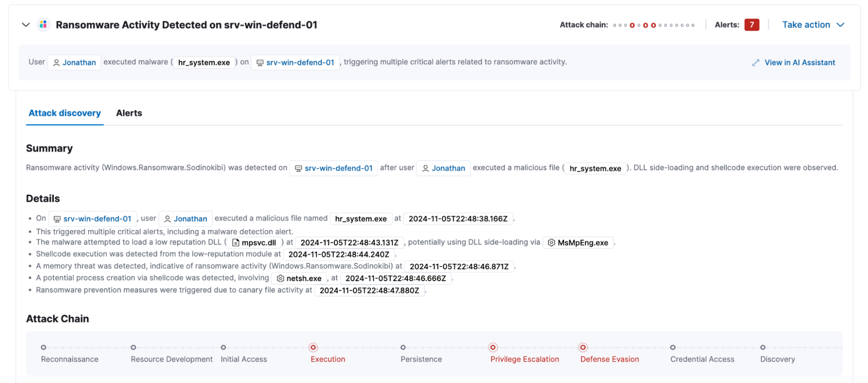Screen dimensions: 868x383
Task: Switch to the Alerts tab
Action: (x=129, y=113)
